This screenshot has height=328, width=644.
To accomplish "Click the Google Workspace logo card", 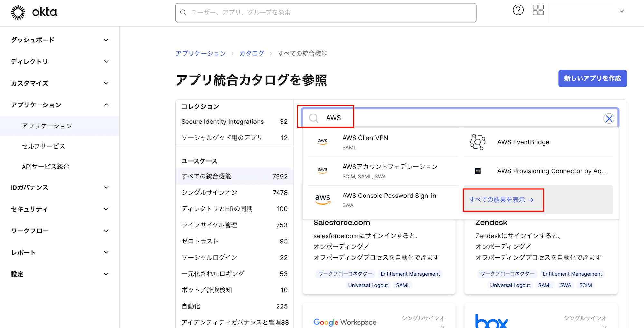I will point(379,316).
